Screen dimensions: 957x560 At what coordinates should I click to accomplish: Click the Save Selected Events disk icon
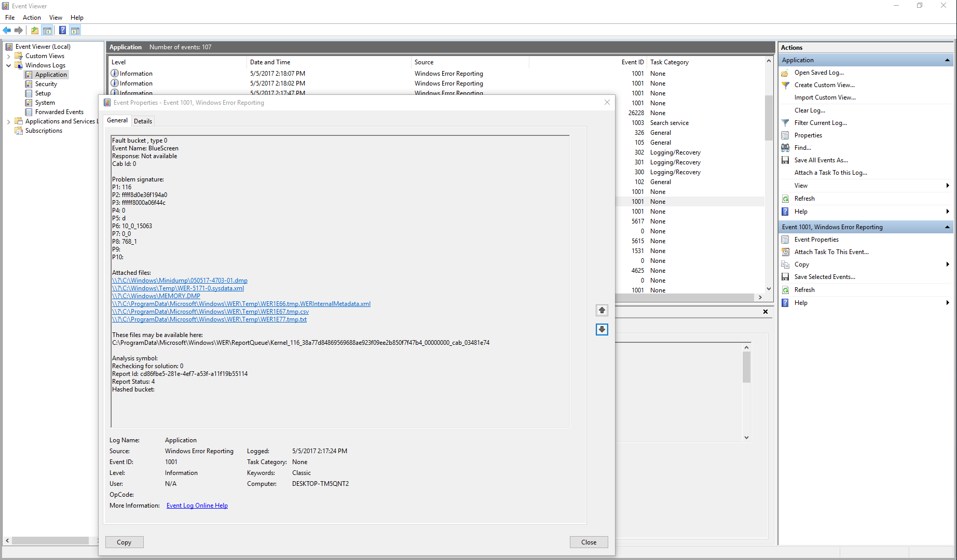coord(785,277)
